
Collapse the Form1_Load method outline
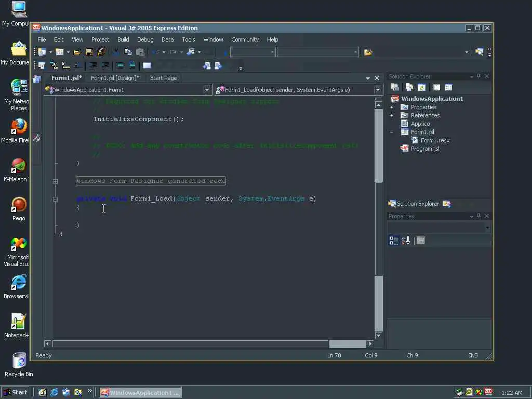click(x=55, y=199)
